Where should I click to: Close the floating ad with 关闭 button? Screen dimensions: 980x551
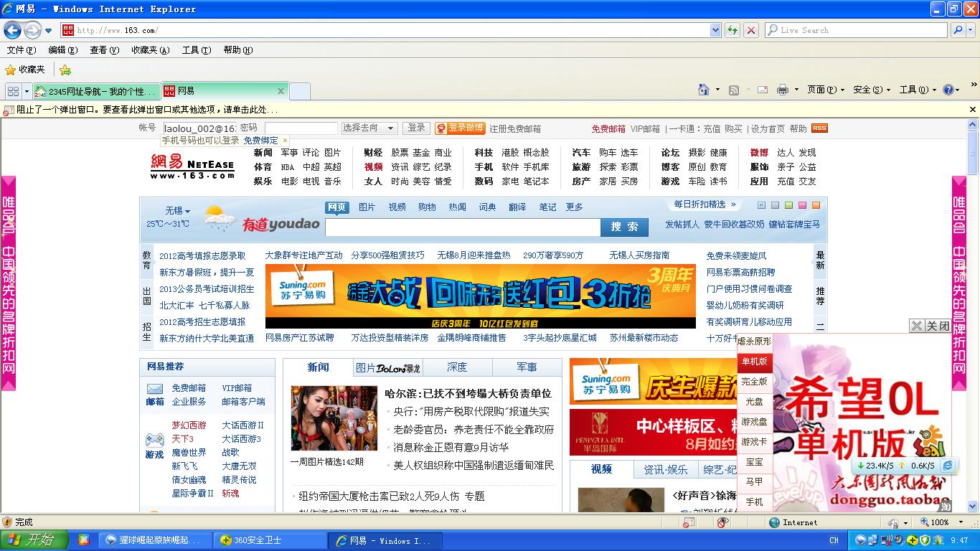coord(937,326)
